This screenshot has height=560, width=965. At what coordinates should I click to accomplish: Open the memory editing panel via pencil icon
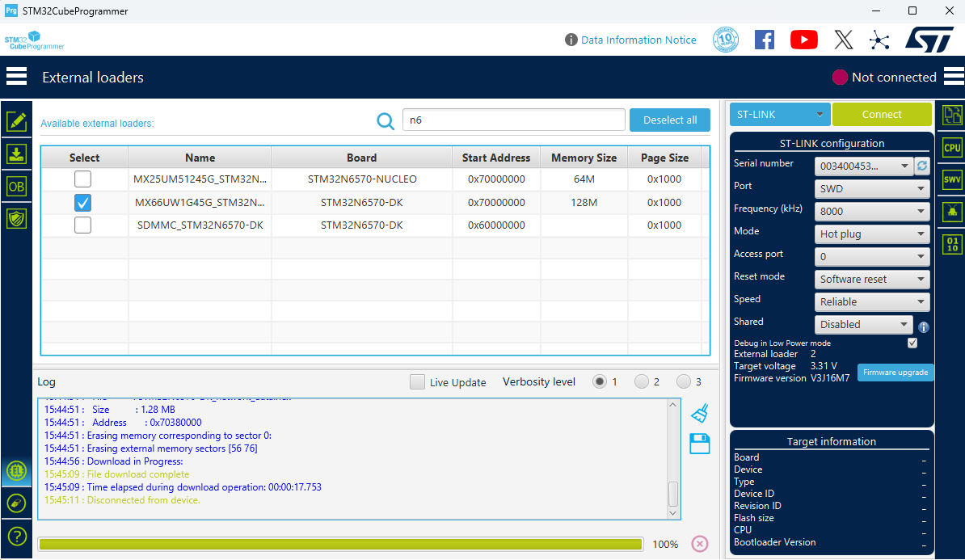click(17, 122)
